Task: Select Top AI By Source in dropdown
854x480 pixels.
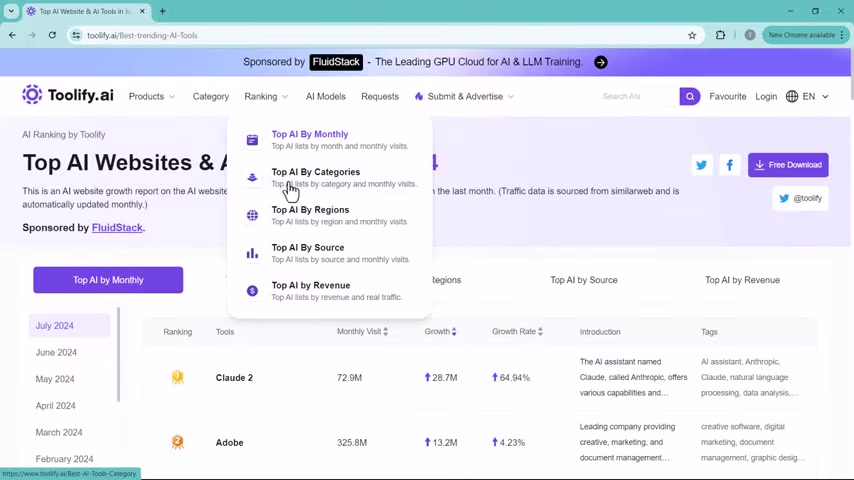Action: click(330, 253)
